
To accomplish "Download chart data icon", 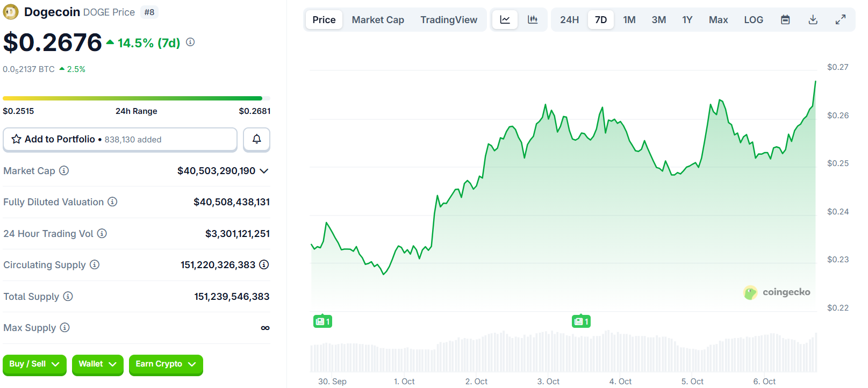I will (x=813, y=20).
